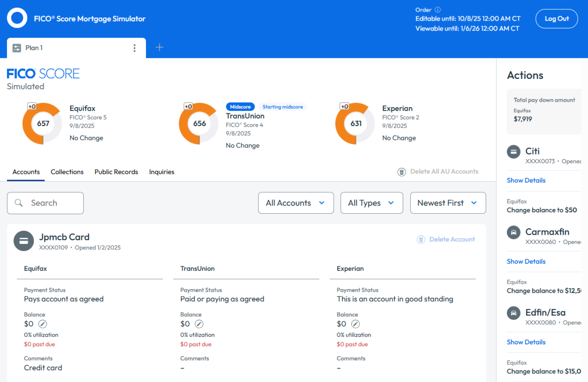Switch to the Inquiries tab

[162, 172]
